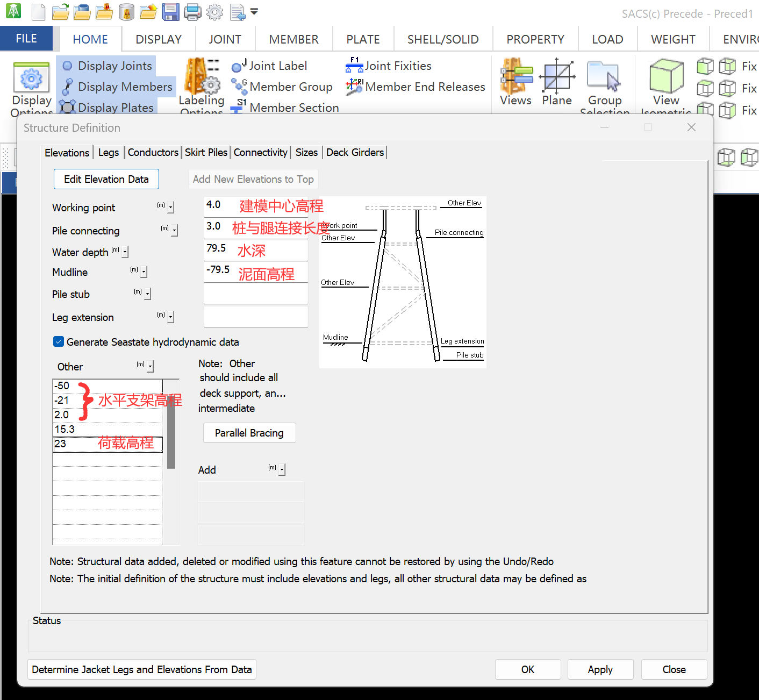Click the Member End Releases icon

(354, 87)
